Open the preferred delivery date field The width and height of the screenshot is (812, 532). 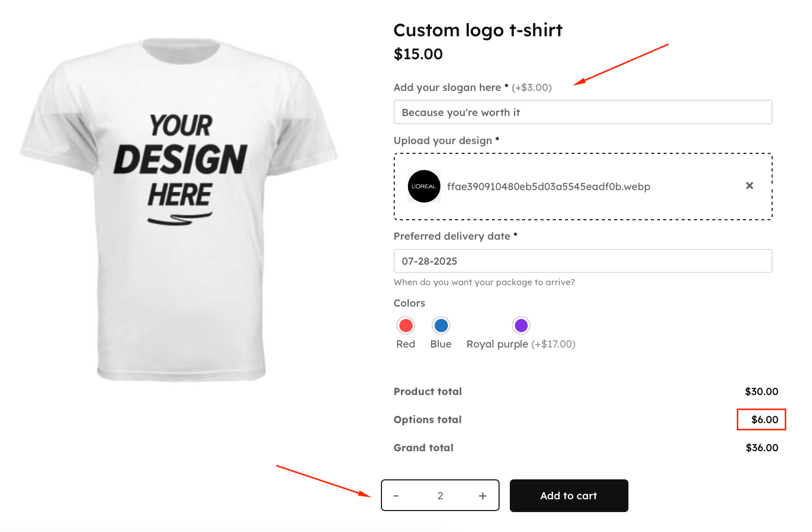coord(582,261)
